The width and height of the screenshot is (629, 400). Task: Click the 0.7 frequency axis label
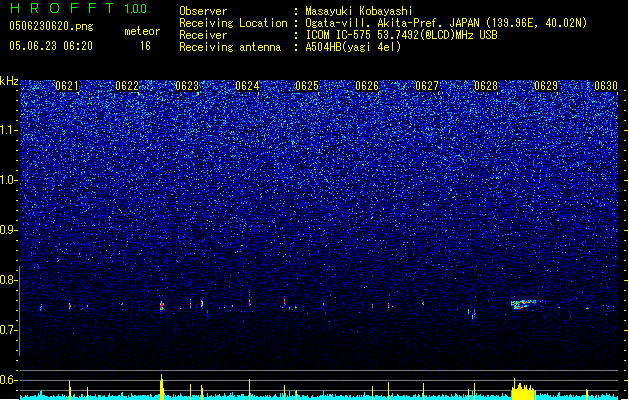(x=9, y=330)
